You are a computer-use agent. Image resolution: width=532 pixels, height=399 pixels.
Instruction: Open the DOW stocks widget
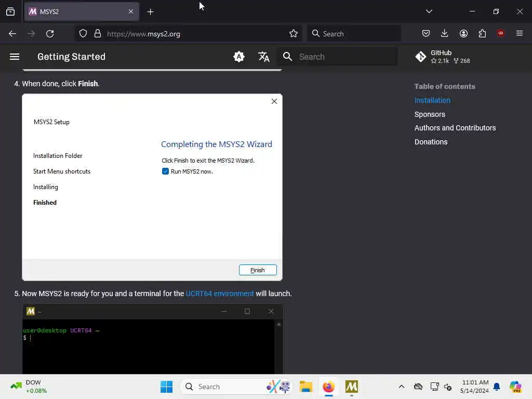[29, 387]
